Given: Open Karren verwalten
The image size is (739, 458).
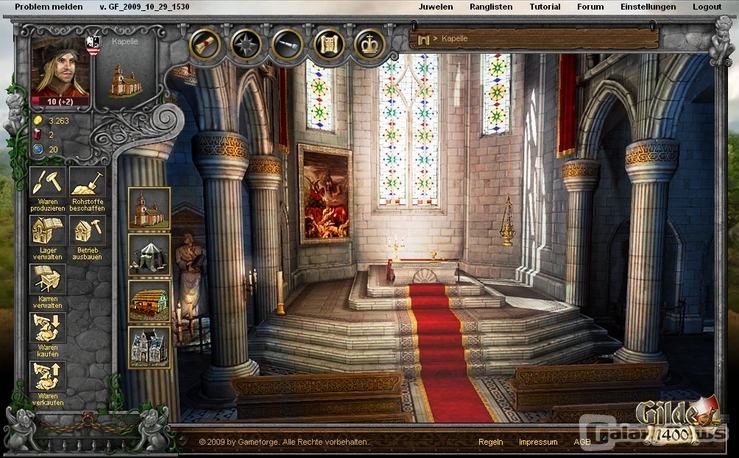Looking at the screenshot, I should [47, 281].
